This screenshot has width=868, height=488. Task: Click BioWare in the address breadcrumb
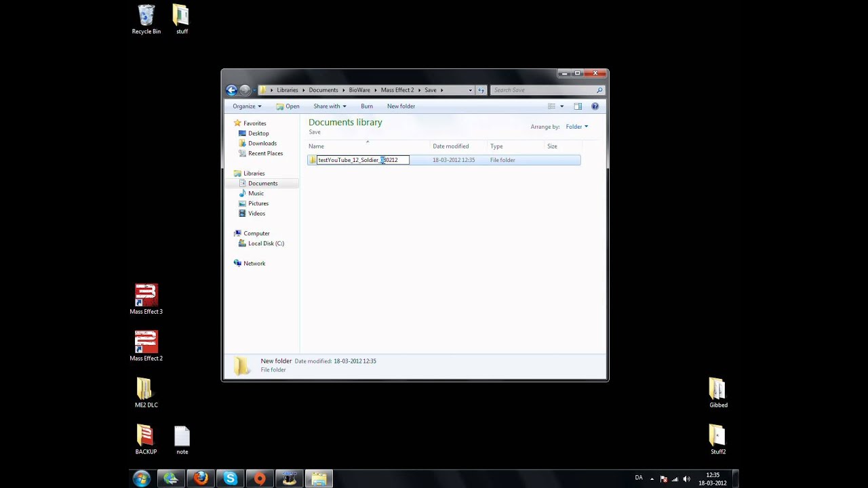[359, 90]
